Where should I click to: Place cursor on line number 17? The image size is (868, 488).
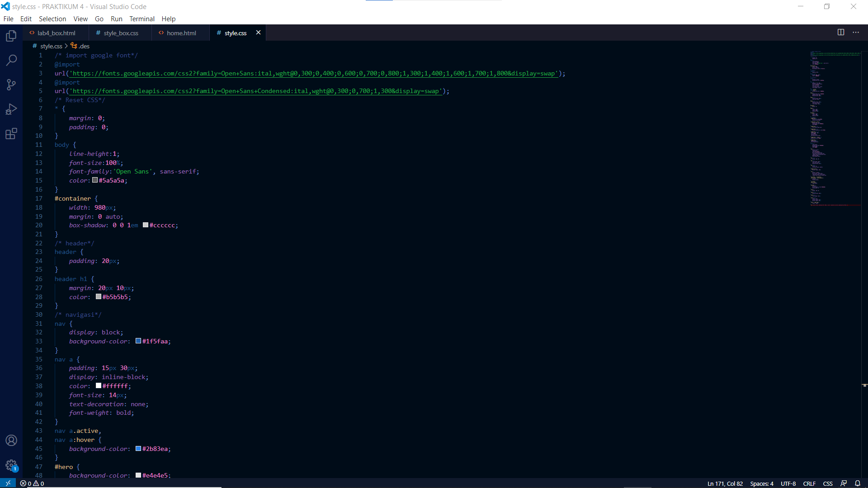click(x=39, y=198)
